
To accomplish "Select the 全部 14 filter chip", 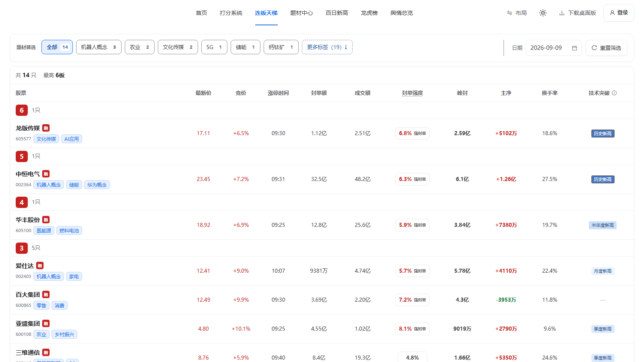I will coord(57,47).
